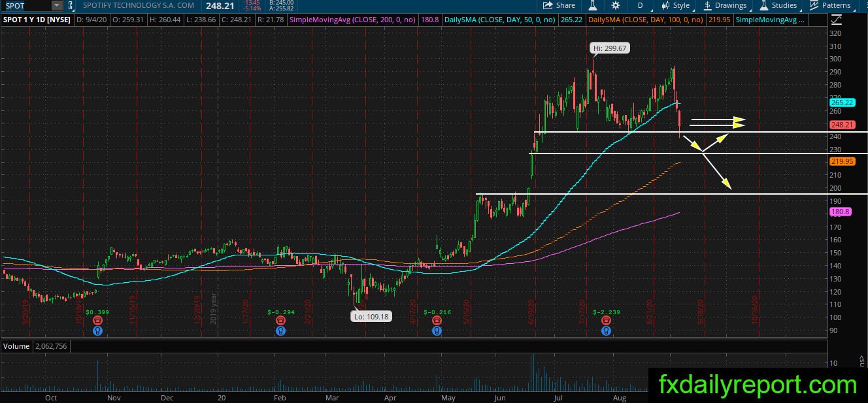Open the flask (Edit studies) icon
The width and height of the screenshot is (868, 403).
[x=593, y=5]
